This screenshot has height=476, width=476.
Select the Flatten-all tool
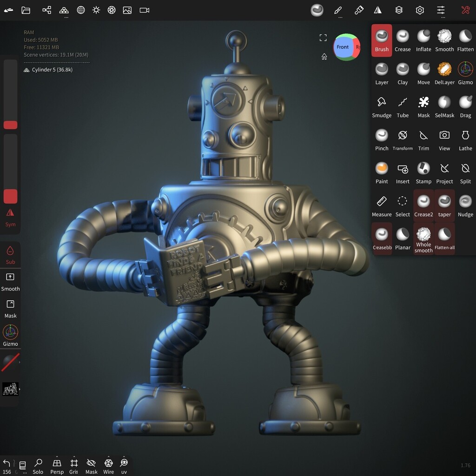point(444,239)
